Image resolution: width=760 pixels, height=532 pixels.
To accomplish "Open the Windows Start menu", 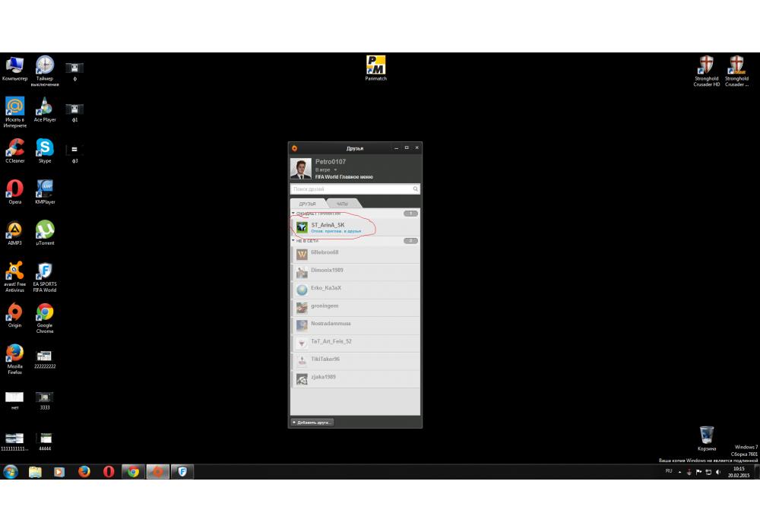I will click(11, 471).
